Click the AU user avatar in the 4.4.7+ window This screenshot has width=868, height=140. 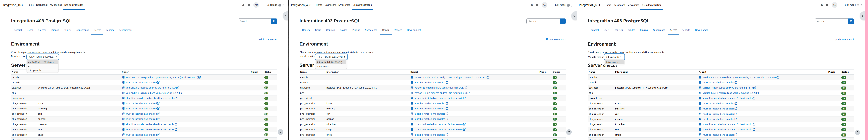(x=256, y=5)
